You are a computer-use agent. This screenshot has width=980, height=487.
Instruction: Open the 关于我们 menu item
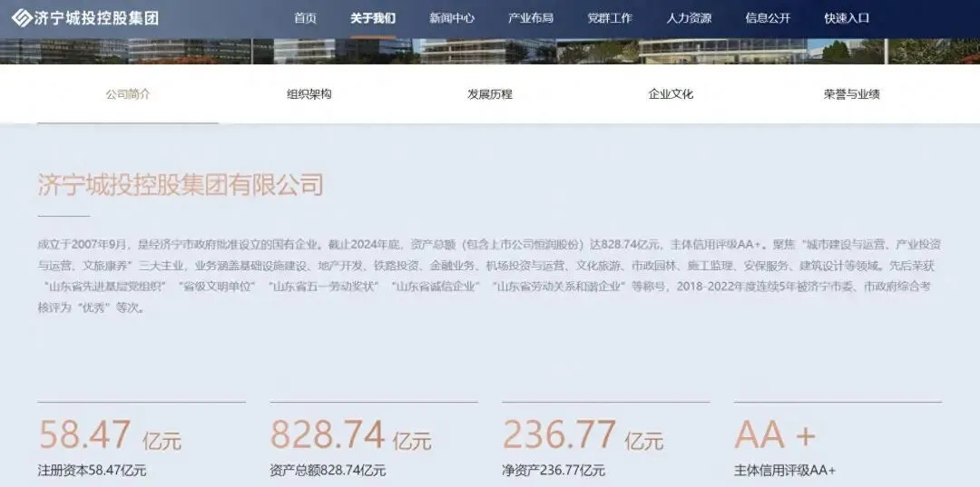pyautogui.click(x=373, y=18)
